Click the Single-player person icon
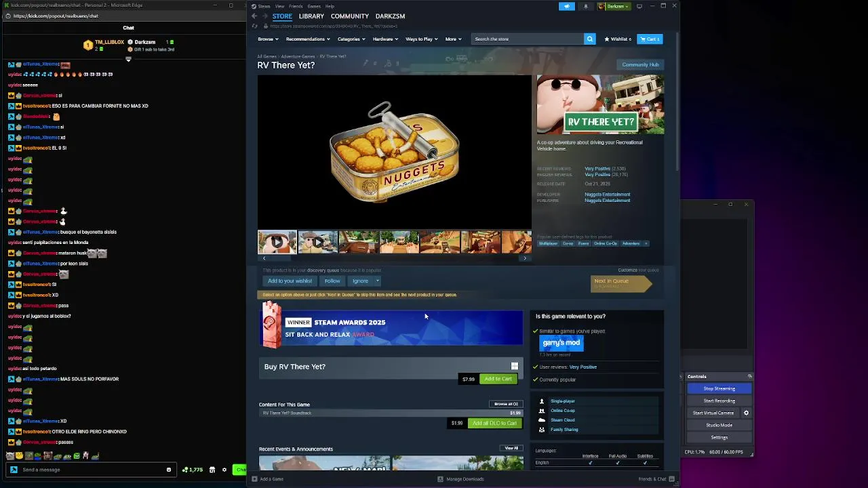This screenshot has height=488, width=868. (x=541, y=401)
